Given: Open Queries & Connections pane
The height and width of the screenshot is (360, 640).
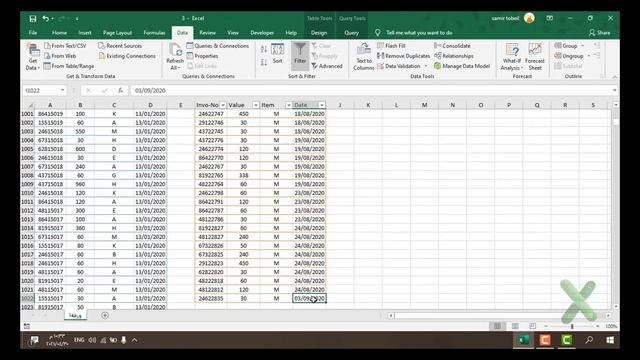Looking at the screenshot, I should pyautogui.click(x=218, y=46).
